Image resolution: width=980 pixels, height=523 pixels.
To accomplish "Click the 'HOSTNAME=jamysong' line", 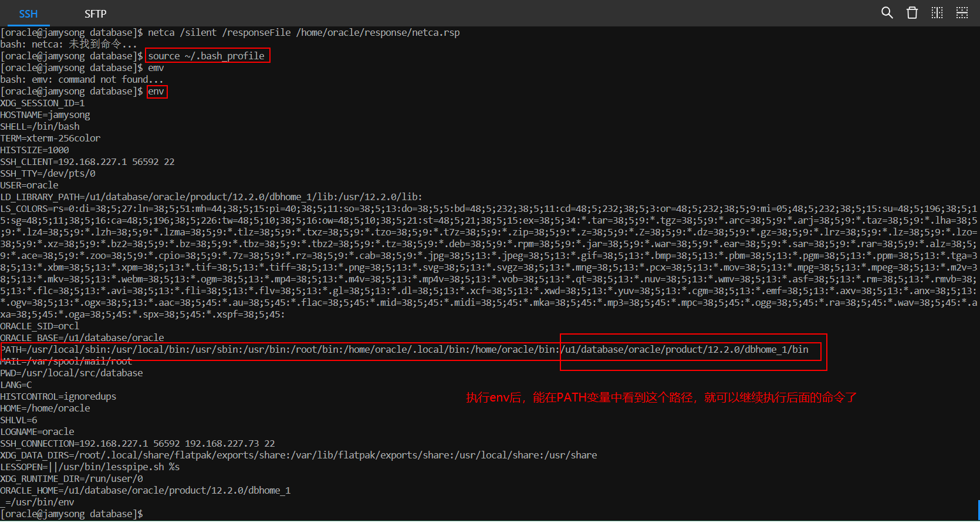I will tap(45, 115).
